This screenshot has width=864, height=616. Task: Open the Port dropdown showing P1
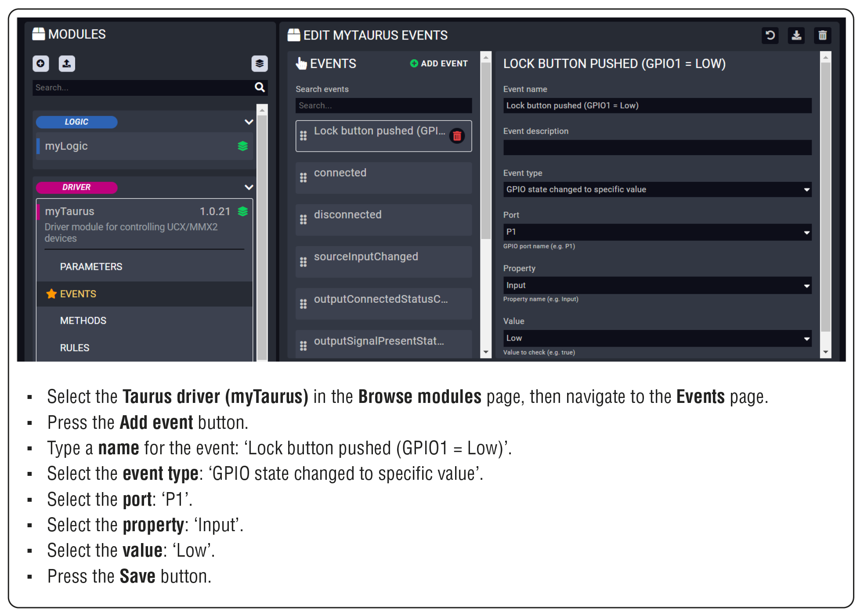657,232
